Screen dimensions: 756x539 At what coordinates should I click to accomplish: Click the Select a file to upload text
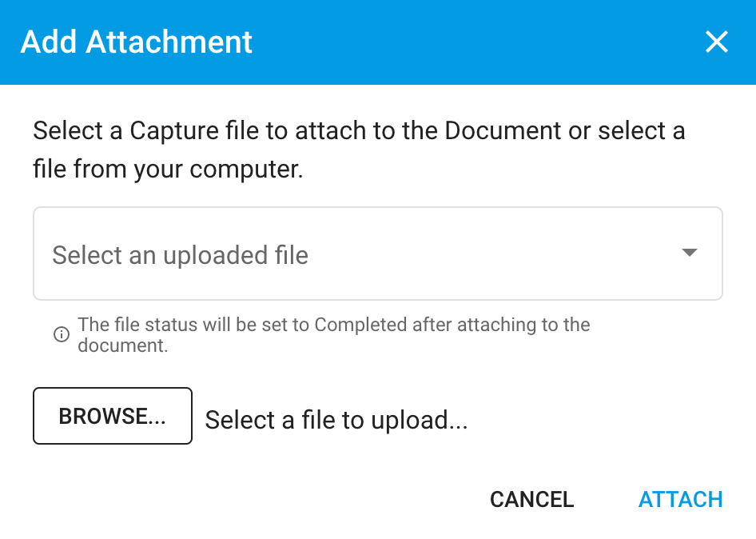336,419
